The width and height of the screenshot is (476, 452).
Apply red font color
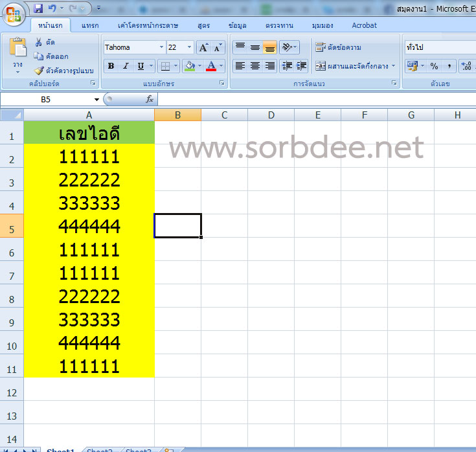(x=211, y=66)
